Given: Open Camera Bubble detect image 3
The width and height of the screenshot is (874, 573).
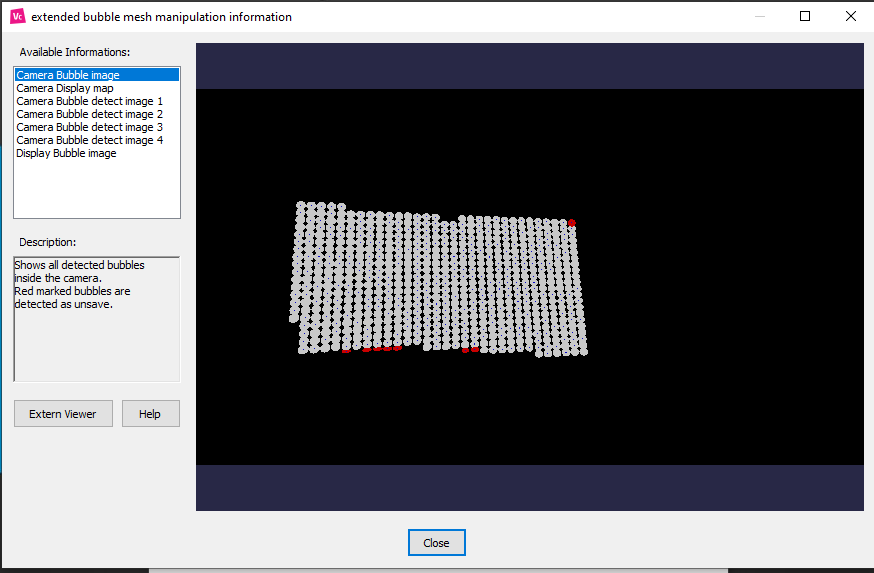Looking at the screenshot, I should (89, 127).
